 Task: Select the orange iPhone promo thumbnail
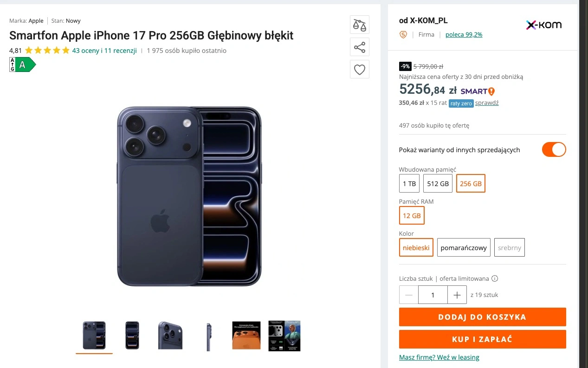(246, 335)
